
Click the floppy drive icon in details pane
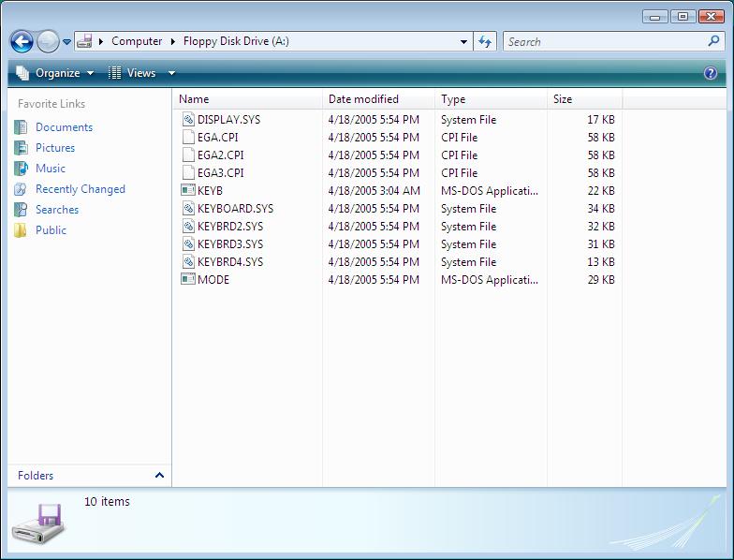pos(38,524)
